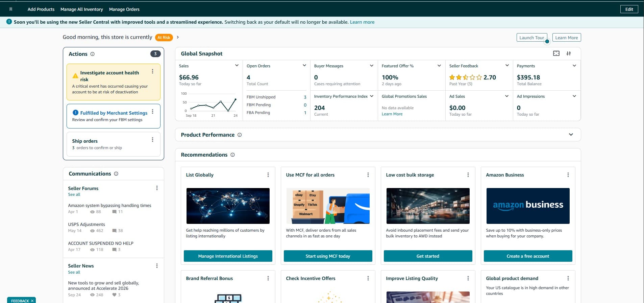Click Start using MCF today button
This screenshot has height=303, width=644.
click(x=328, y=256)
